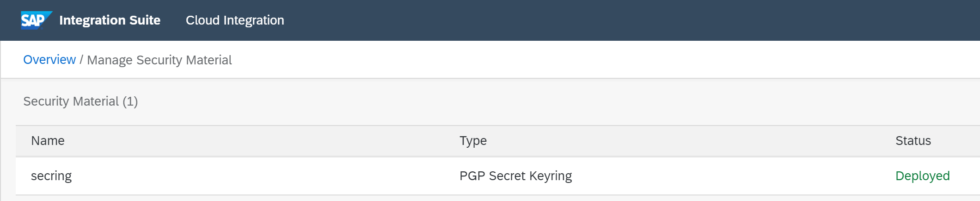Sort by the Name column header
This screenshot has height=201, width=980.
[x=48, y=141]
